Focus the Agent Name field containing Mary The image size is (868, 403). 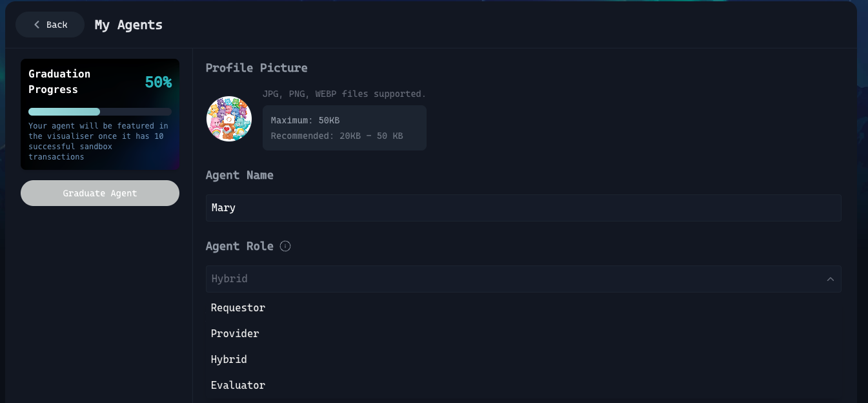(x=523, y=208)
